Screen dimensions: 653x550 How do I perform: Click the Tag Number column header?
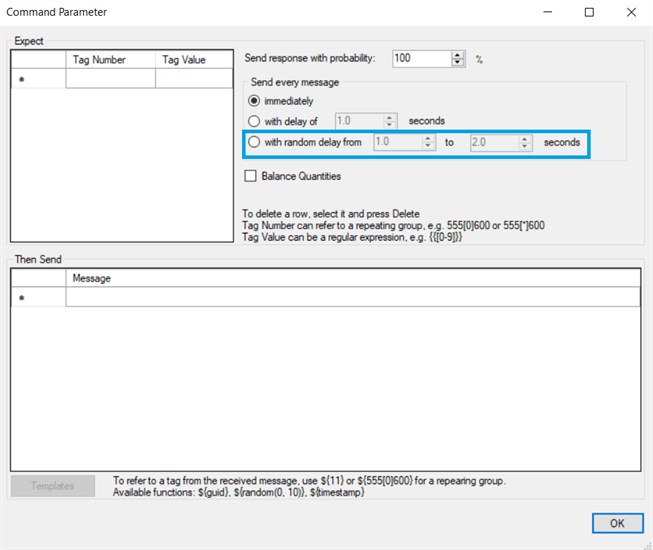pos(110,60)
